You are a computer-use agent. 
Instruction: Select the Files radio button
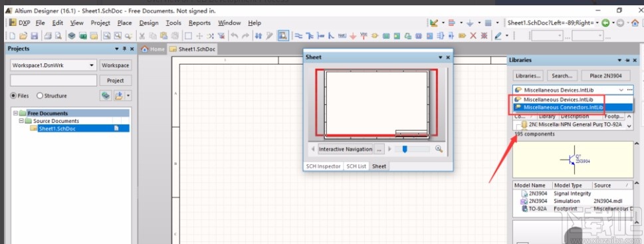point(13,96)
